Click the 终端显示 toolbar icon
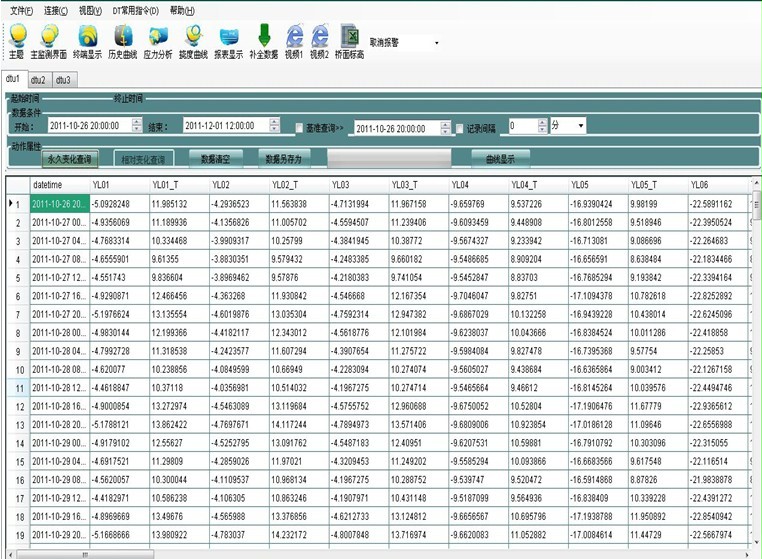The height and width of the screenshot is (559, 762). click(x=87, y=39)
